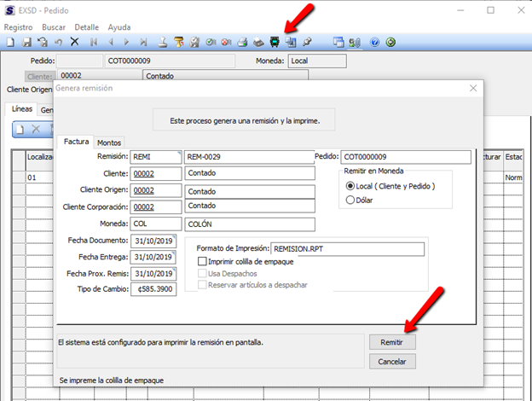532x401 pixels.
Task: Click the COT0000009 field in Pedido header
Action: click(170, 61)
